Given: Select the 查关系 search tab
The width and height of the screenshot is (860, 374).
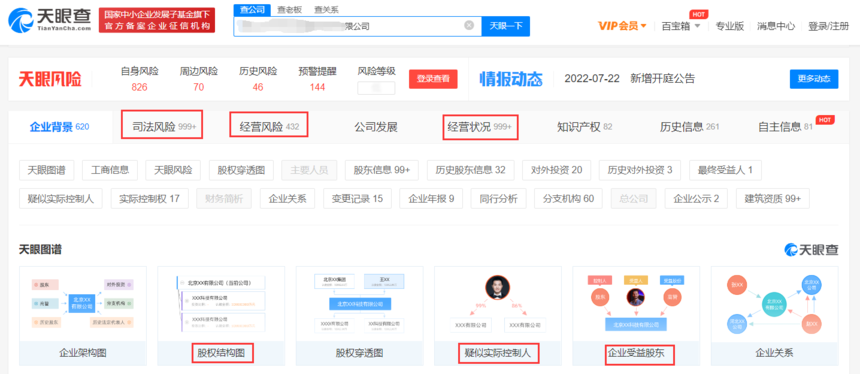Looking at the screenshot, I should coord(326,9).
